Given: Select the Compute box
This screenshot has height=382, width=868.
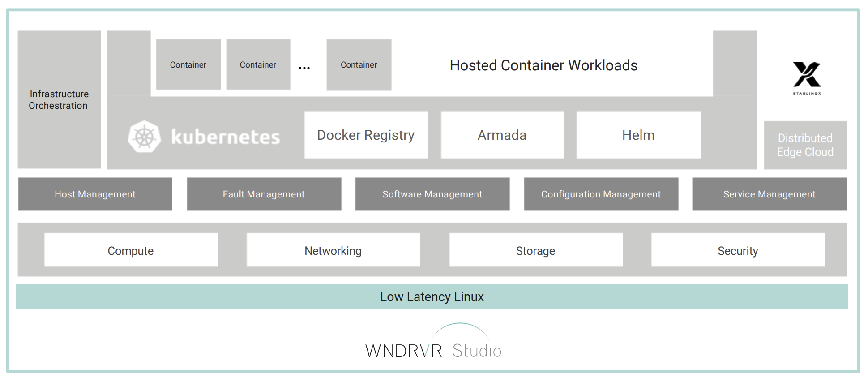Looking at the screenshot, I should (131, 250).
